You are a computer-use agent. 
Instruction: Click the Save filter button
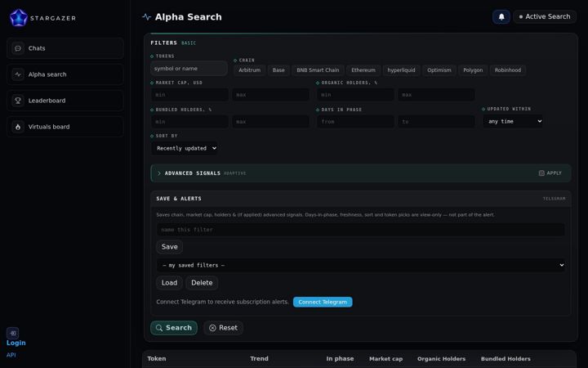[170, 247]
